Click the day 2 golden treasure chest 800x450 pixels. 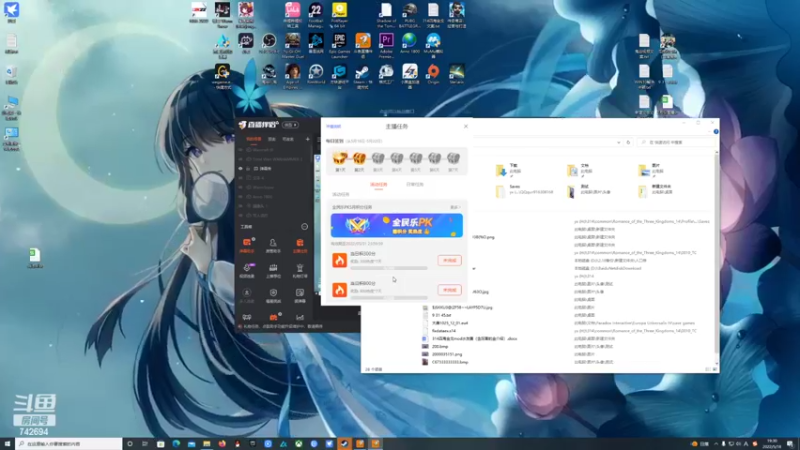click(359, 160)
